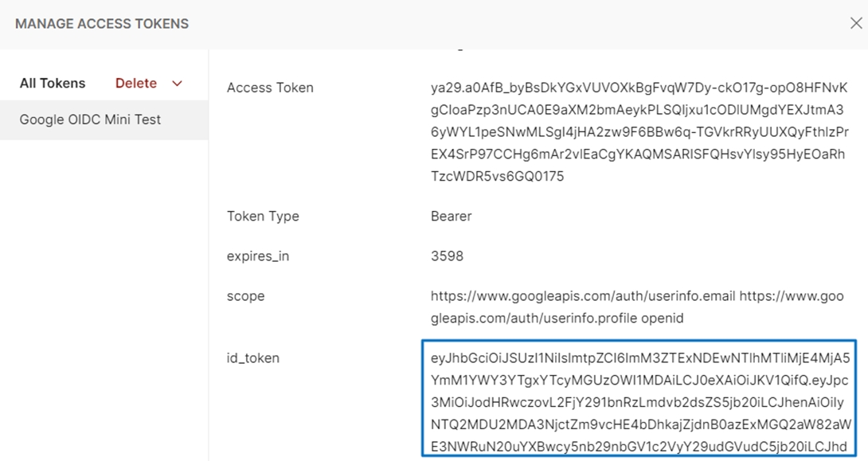
Task: Select the All Tokens heading
Action: pyautogui.click(x=53, y=84)
